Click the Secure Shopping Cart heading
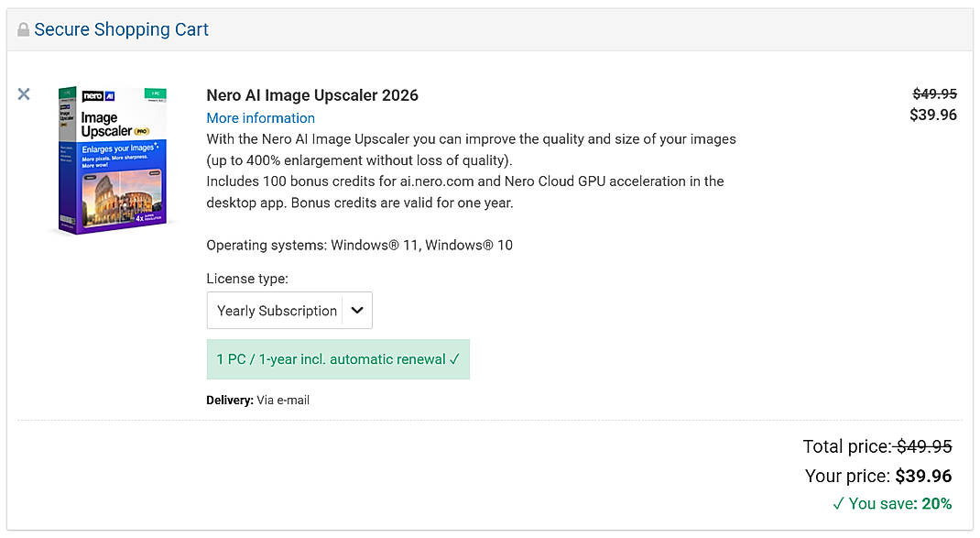This screenshot has height=538, width=980. 121,29
